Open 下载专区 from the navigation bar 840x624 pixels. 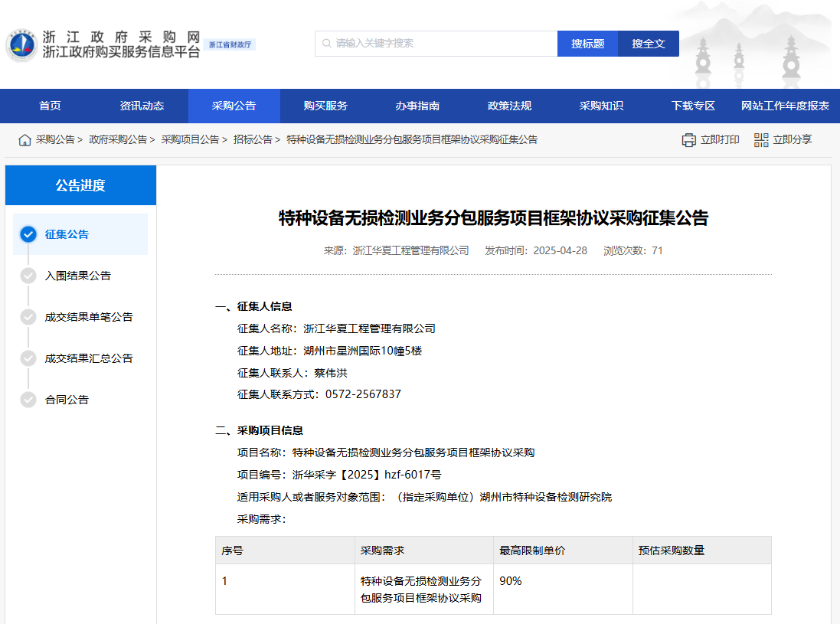pyautogui.click(x=693, y=106)
